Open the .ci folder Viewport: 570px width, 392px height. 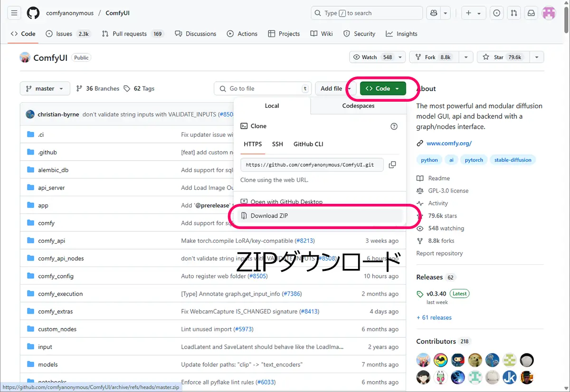[41, 134]
